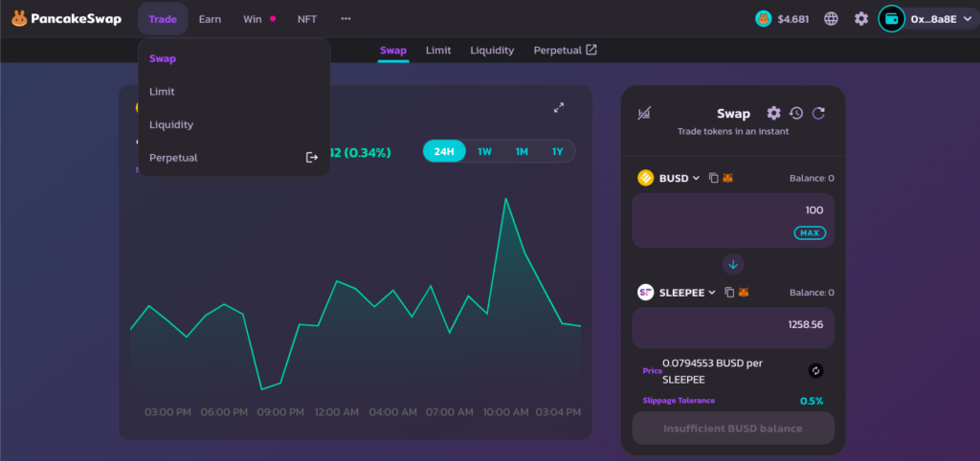Click external link icon beside dropdown Perpetual
980x461 pixels.
click(x=311, y=158)
